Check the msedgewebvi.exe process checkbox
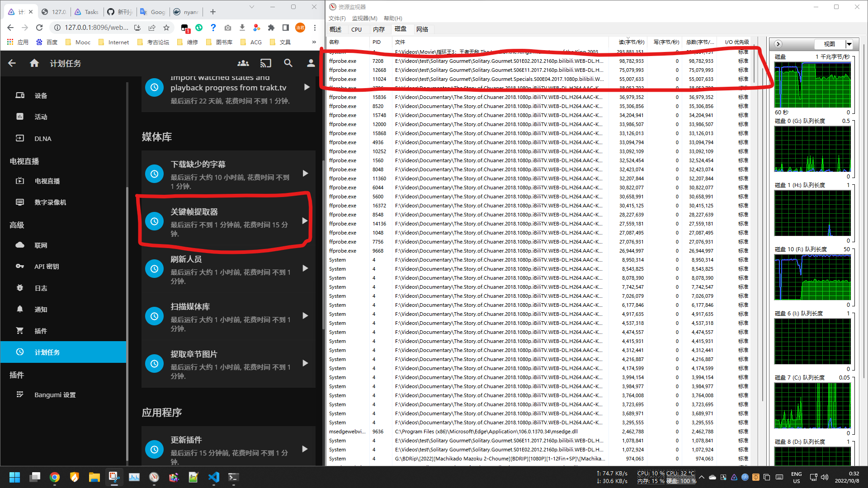This screenshot has height=488, width=868. click(330, 432)
